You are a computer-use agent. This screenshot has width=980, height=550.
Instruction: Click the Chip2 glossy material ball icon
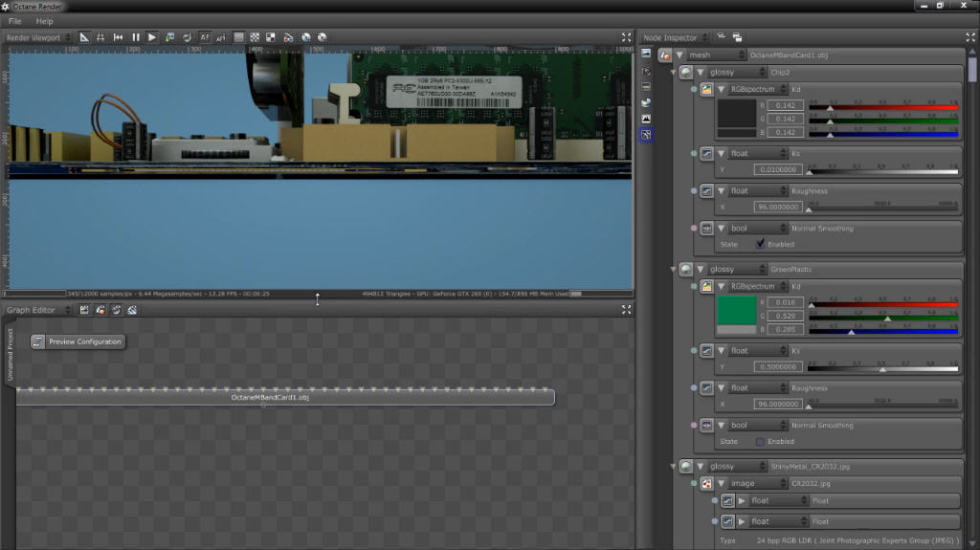coord(686,73)
